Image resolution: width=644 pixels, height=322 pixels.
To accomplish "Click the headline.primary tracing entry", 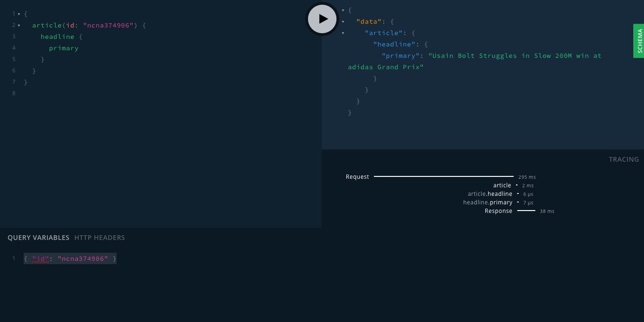I will tap(487, 202).
